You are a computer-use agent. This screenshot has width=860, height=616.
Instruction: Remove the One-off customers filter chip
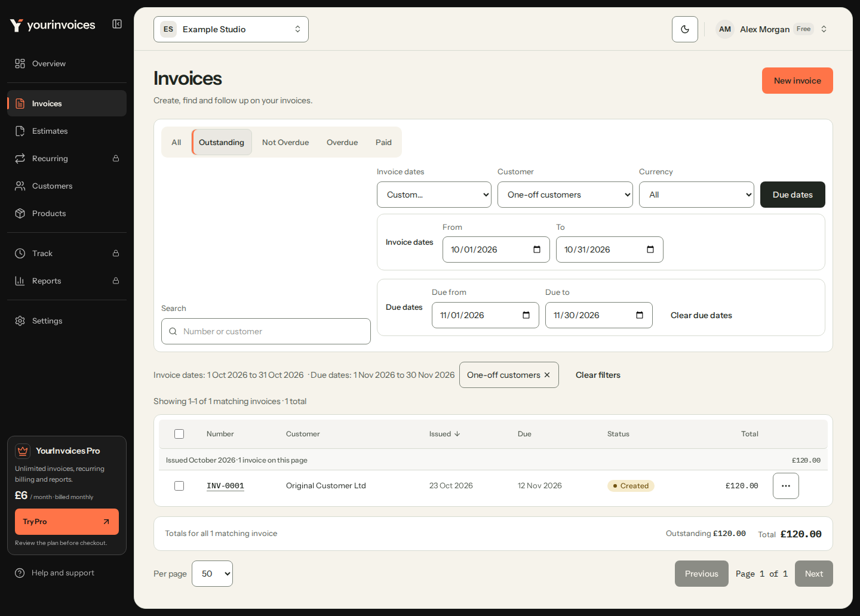[x=547, y=375]
